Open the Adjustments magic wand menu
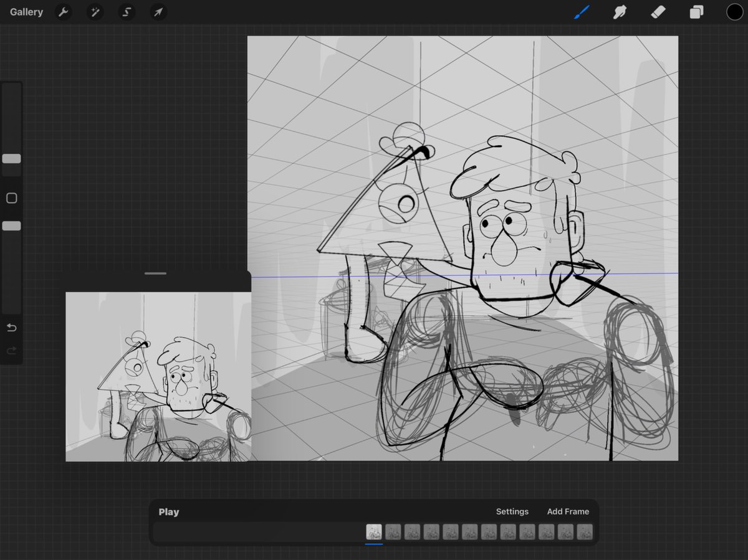Viewport: 748px width, 560px height. point(95,12)
